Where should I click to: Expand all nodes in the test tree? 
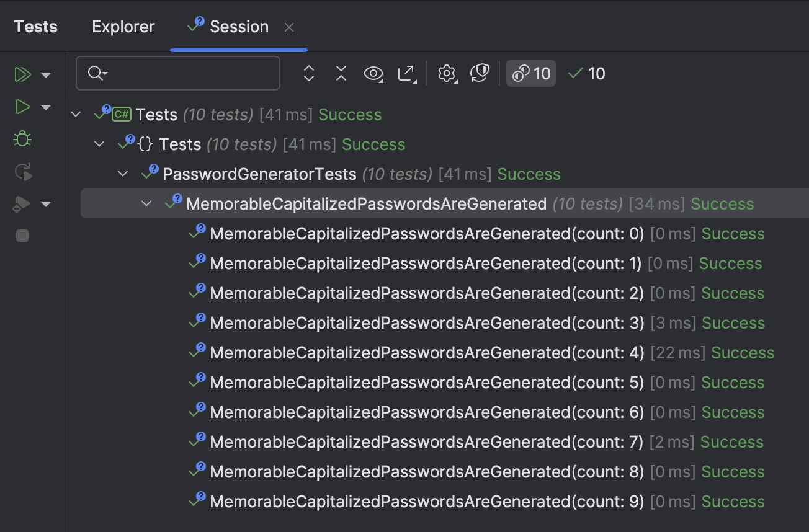[308, 73]
